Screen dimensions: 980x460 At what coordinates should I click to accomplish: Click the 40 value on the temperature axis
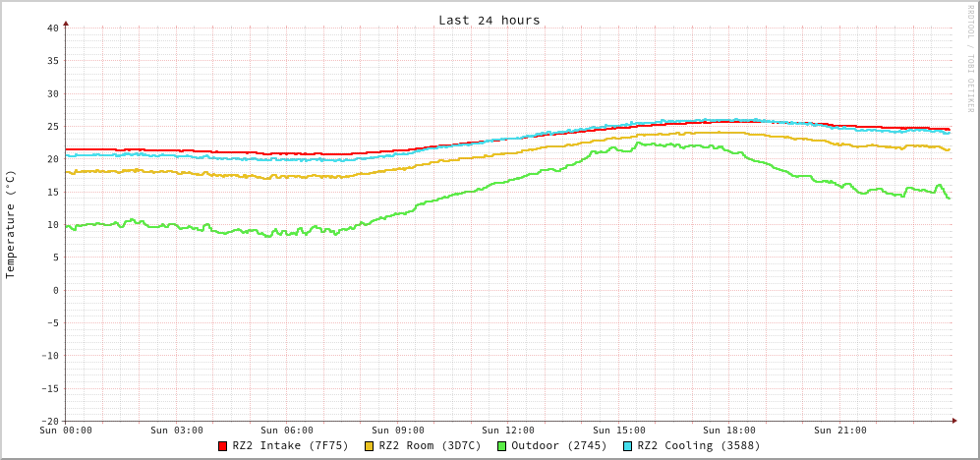click(x=52, y=28)
